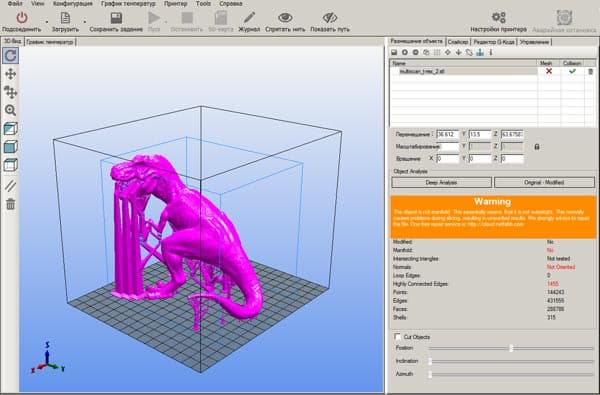Screen dimensions: 600x395
Task: Open the График температур menu
Action: point(128,3)
